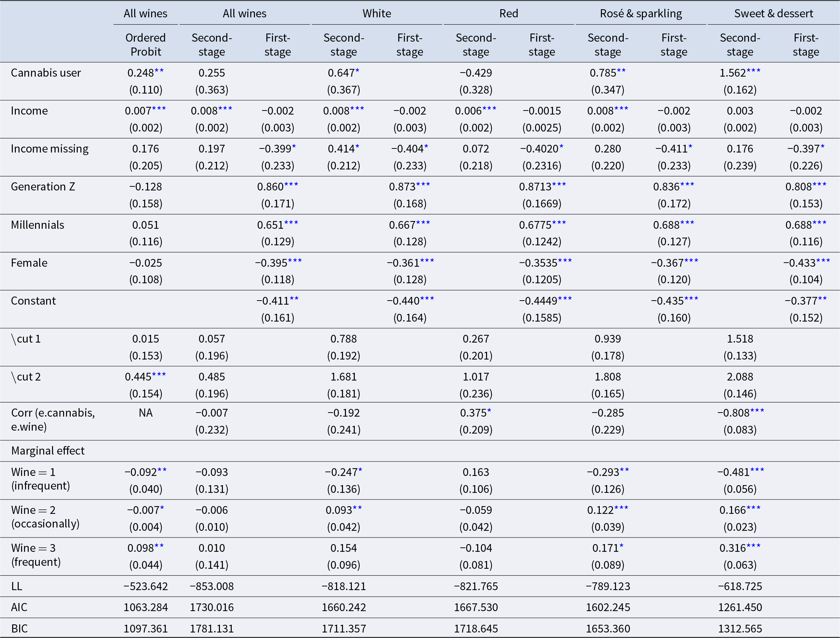
Task: Click the AIC value 1730.016
Action: click(211, 607)
